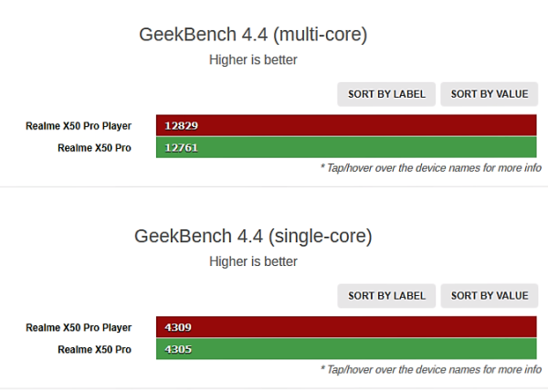The width and height of the screenshot is (548, 392).
Task: Click the GeekBench 4.4 (multi-core) heading
Action: pyautogui.click(x=253, y=35)
